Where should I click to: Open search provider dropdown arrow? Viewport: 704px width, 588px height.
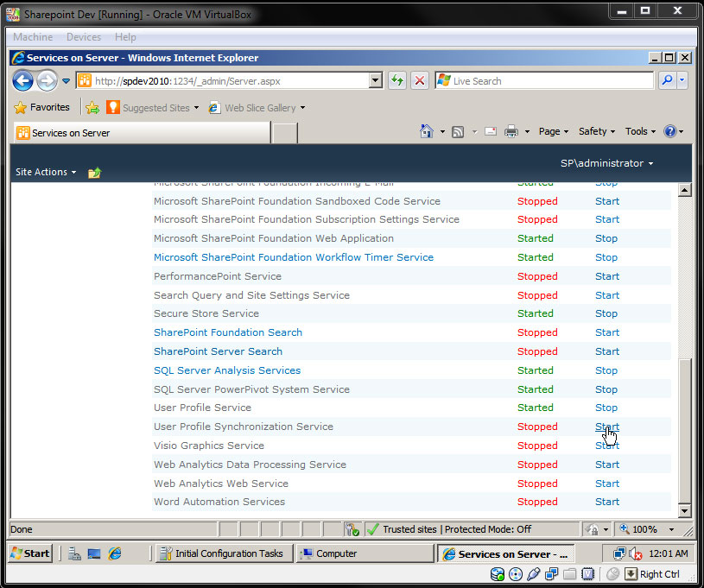point(682,81)
